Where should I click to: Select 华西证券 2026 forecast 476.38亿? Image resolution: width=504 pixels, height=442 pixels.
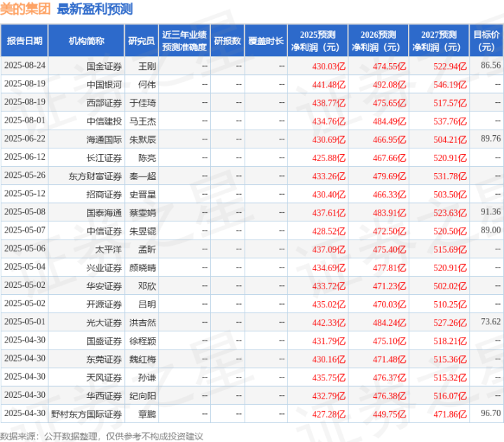389,396
